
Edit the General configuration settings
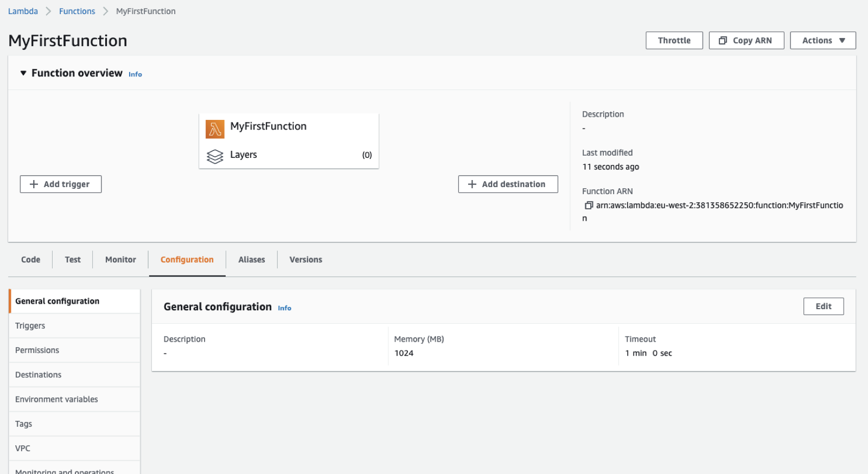pos(823,306)
